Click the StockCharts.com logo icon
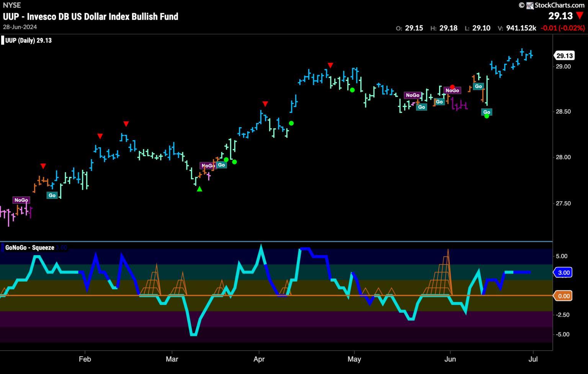 tap(530, 5)
